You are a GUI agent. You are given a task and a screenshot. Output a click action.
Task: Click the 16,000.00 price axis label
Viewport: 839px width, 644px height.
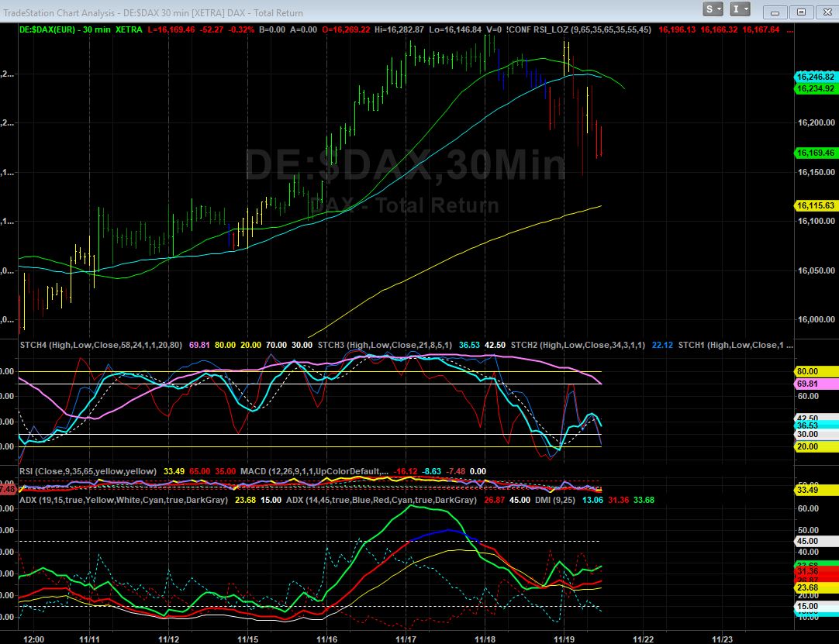coord(816,319)
